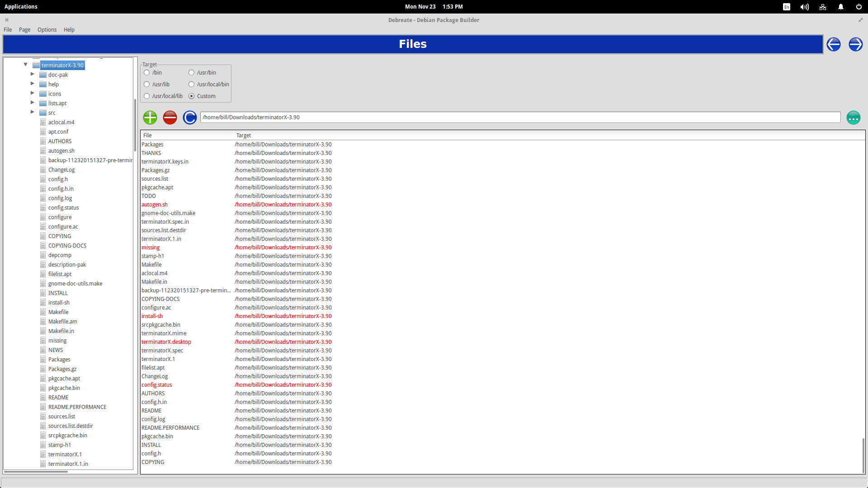
Task: Click the clock showing 1:53 PM
Action: pyautogui.click(x=453, y=7)
